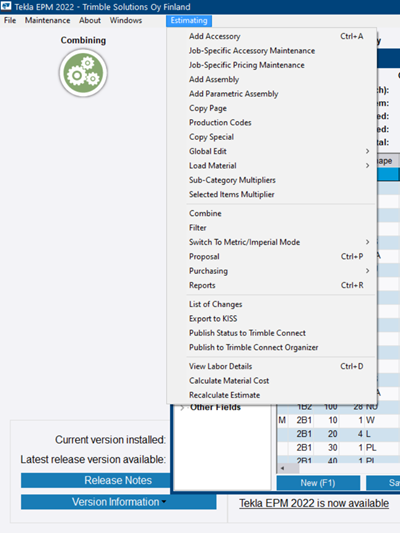The height and width of the screenshot is (533, 400).
Task: Click the New (F1) button
Action: [x=318, y=483]
